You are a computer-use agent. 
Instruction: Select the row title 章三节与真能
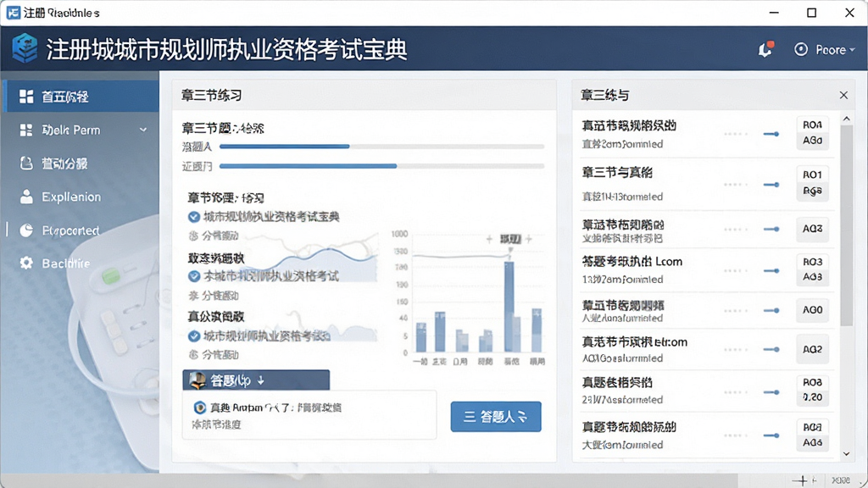617,172
